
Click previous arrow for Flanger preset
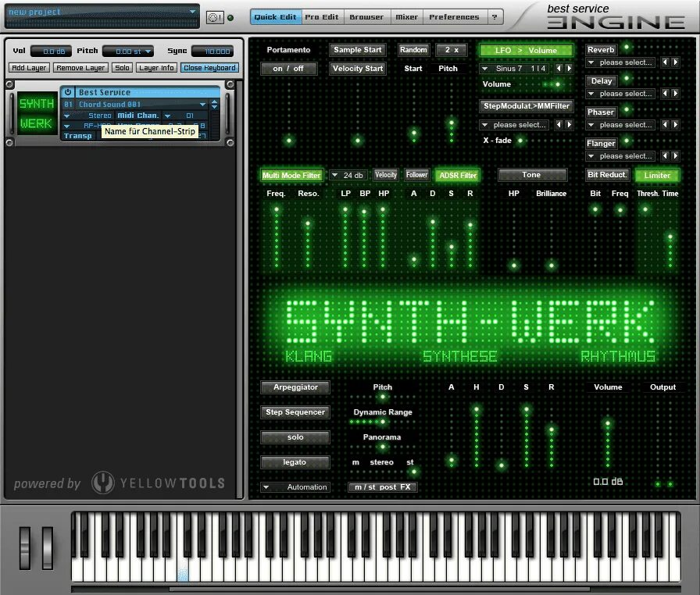coord(665,155)
